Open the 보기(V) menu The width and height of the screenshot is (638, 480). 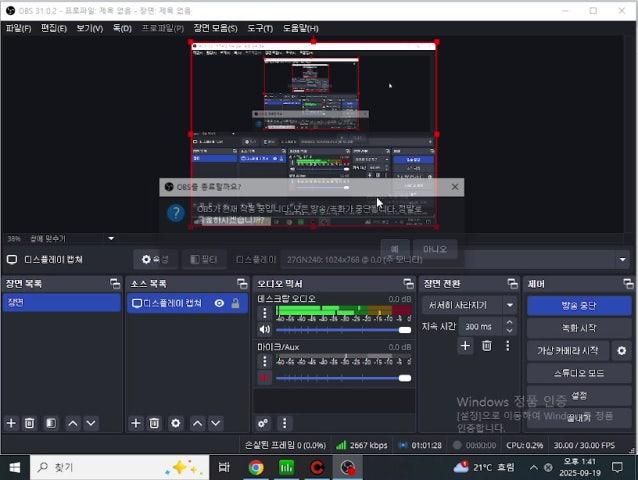[x=90, y=28]
